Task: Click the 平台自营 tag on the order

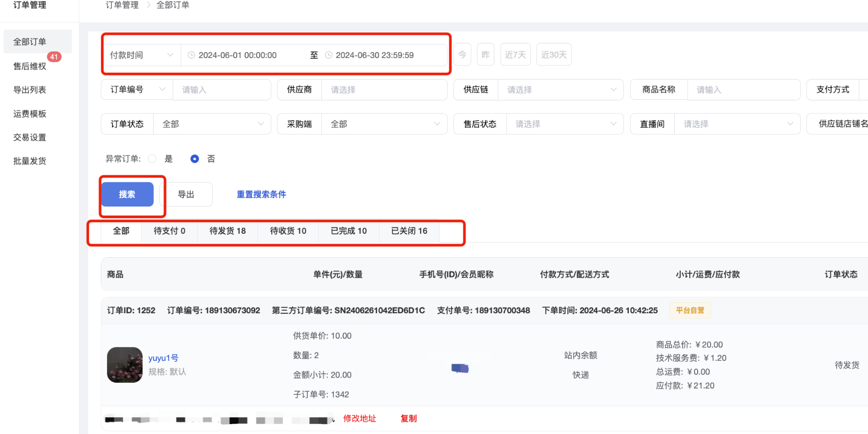Action: coord(690,311)
